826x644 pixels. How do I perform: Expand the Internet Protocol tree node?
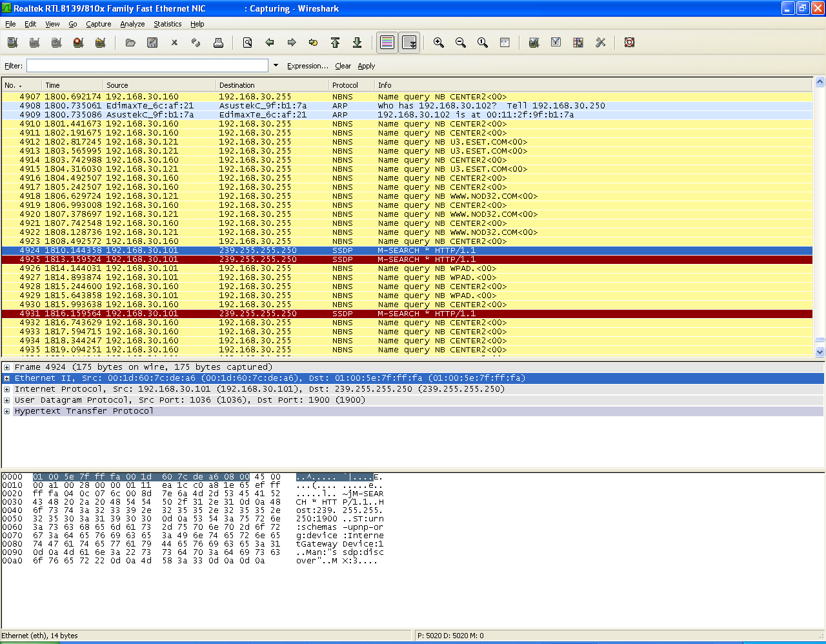pyautogui.click(x=7, y=389)
